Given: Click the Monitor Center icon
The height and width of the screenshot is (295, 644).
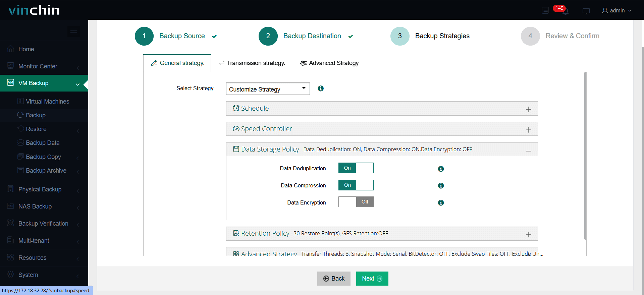Looking at the screenshot, I should pyautogui.click(x=11, y=66).
